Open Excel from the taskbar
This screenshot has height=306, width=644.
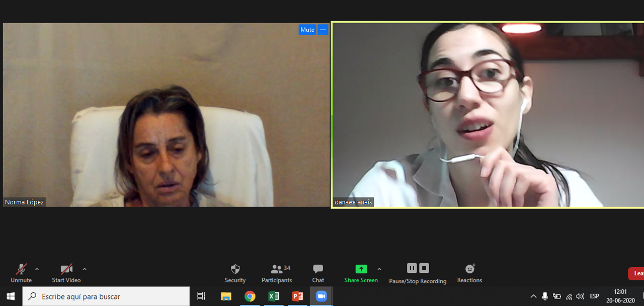(x=274, y=296)
